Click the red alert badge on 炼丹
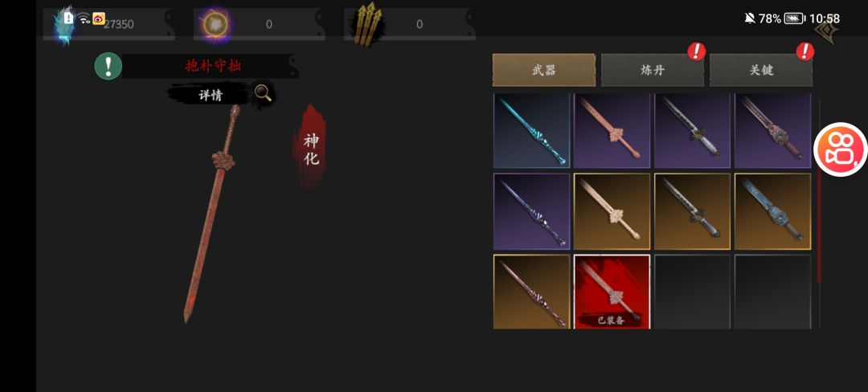868x392 pixels. tap(696, 51)
